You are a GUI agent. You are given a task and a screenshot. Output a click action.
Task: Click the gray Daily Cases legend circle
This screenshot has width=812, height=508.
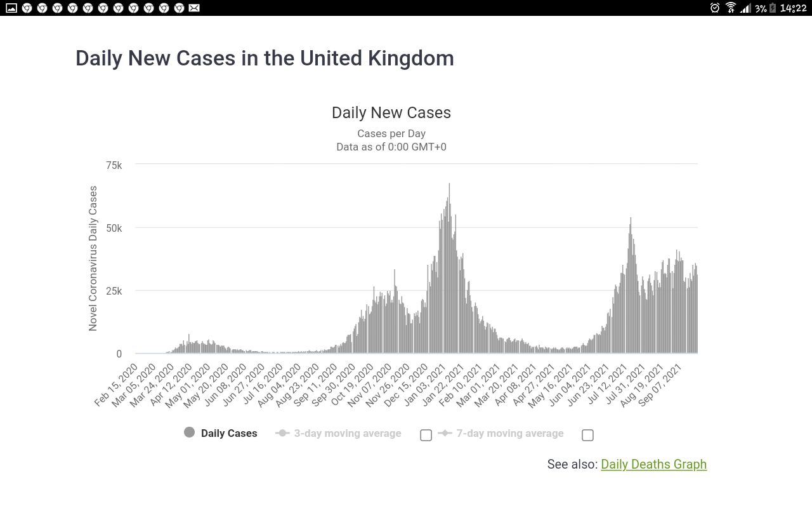pos(189,432)
